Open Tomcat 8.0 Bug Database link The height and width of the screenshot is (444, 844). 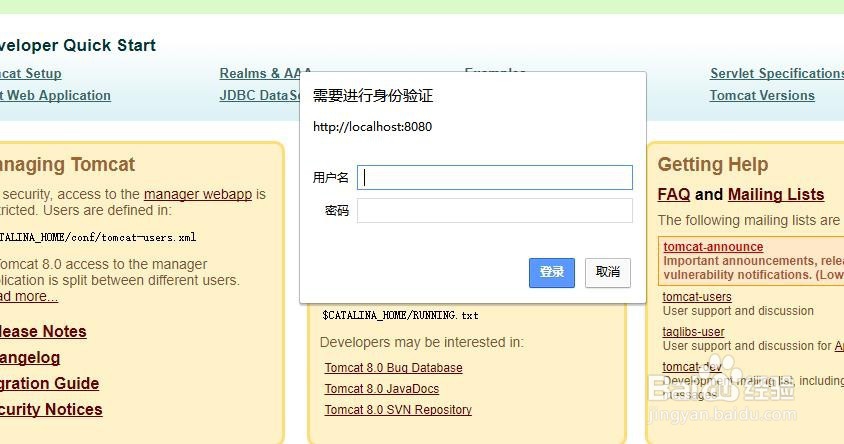[x=393, y=368]
